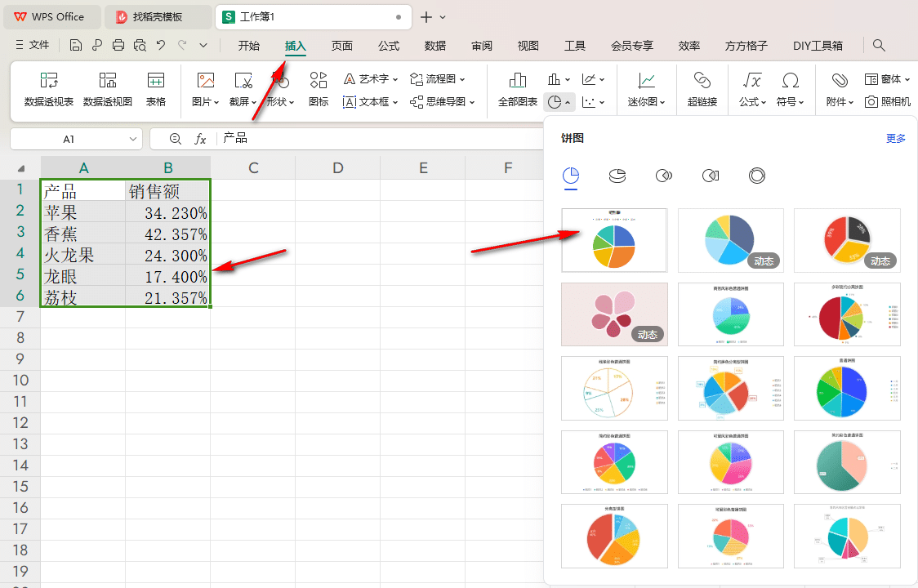Select the bar-of-pie chart type icon

(x=711, y=175)
